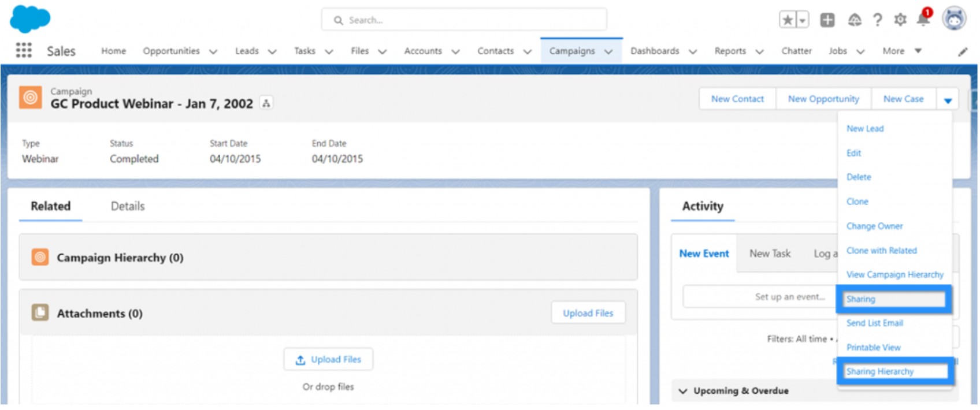This screenshot has width=980, height=410.
Task: Expand the Files tab chevron
Action: click(382, 51)
